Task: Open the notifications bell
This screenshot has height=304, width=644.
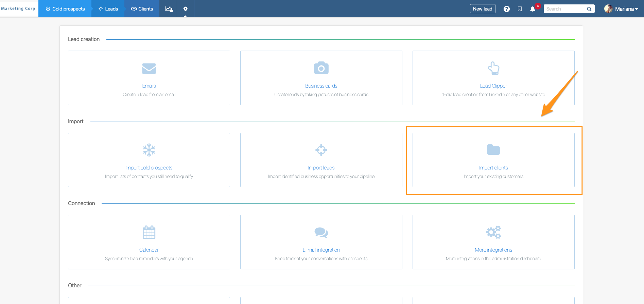Action: pos(533,9)
